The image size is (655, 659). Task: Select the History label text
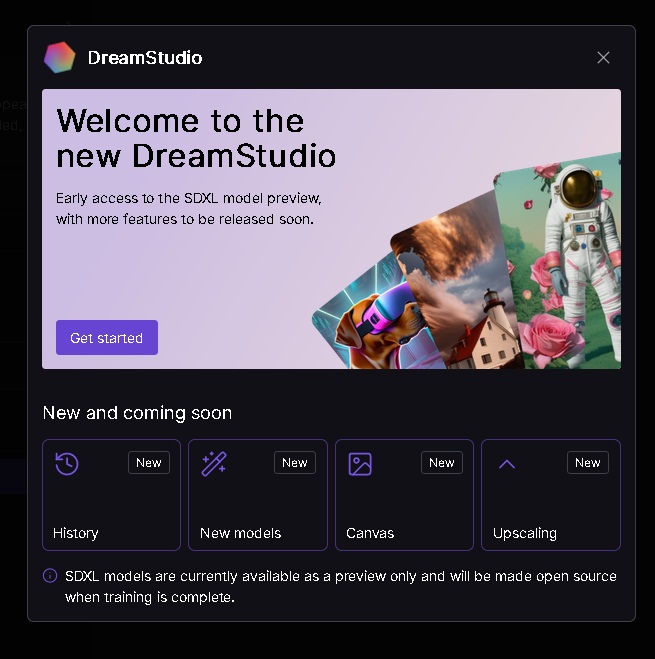click(x=76, y=533)
